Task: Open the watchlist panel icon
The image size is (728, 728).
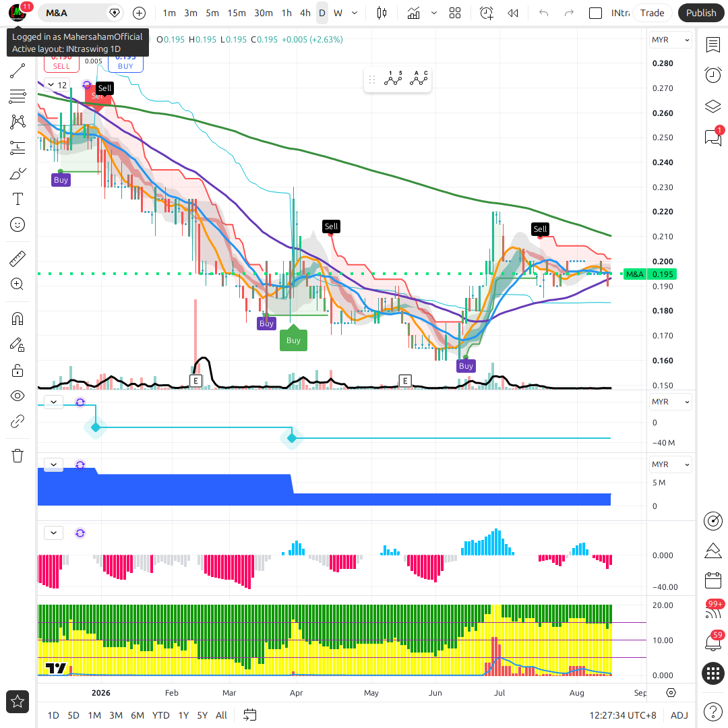Action: 712,45
